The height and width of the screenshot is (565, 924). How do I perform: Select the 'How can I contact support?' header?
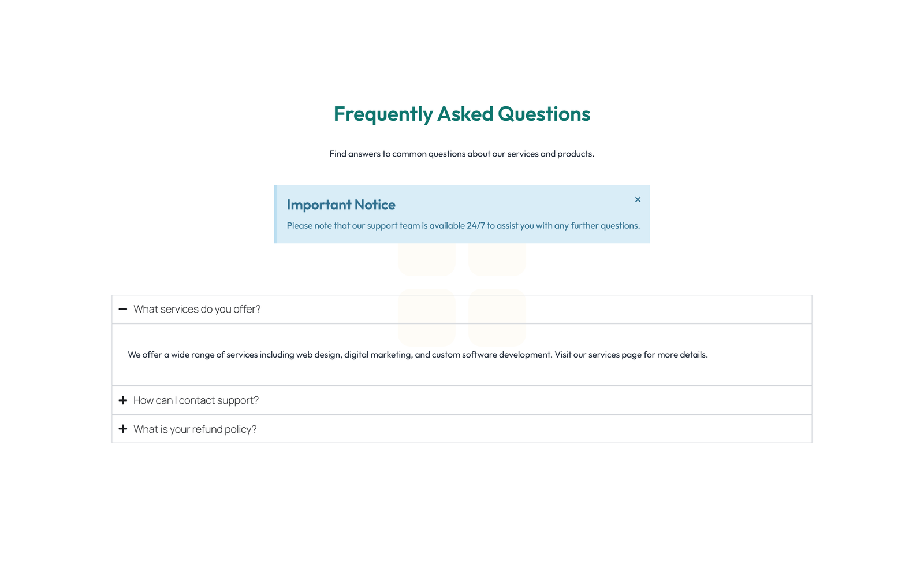click(x=196, y=400)
